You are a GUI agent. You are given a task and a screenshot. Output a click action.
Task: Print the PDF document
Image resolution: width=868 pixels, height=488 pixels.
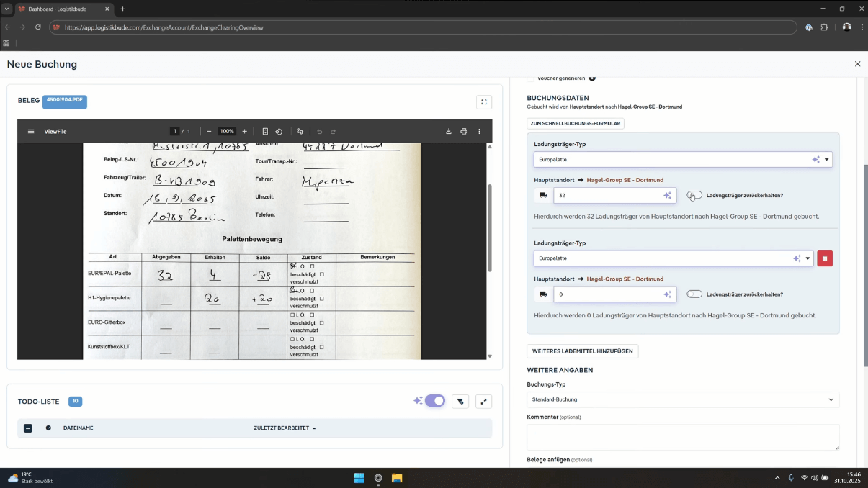[x=464, y=132]
